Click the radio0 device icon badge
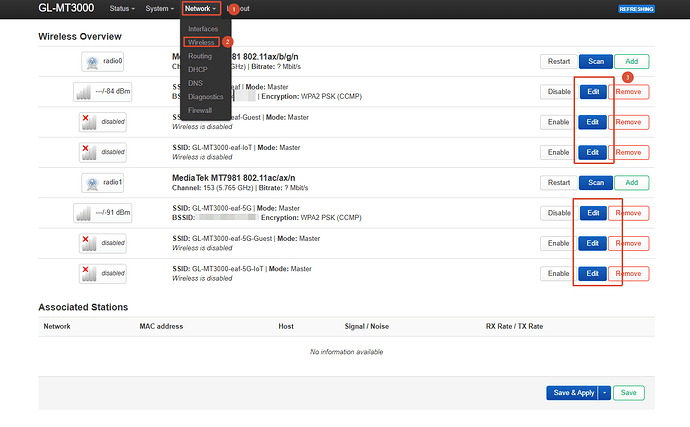Viewport: 690px width, 427px height. tap(102, 61)
